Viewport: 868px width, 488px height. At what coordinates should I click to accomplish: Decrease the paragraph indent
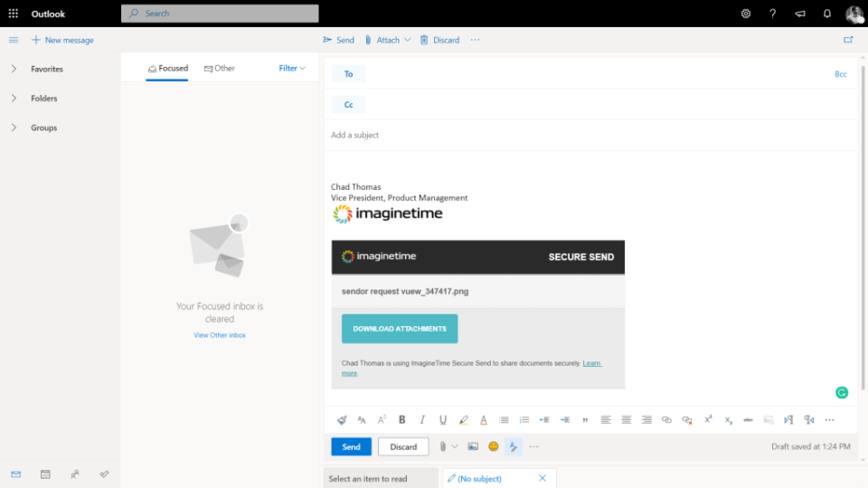coord(544,420)
